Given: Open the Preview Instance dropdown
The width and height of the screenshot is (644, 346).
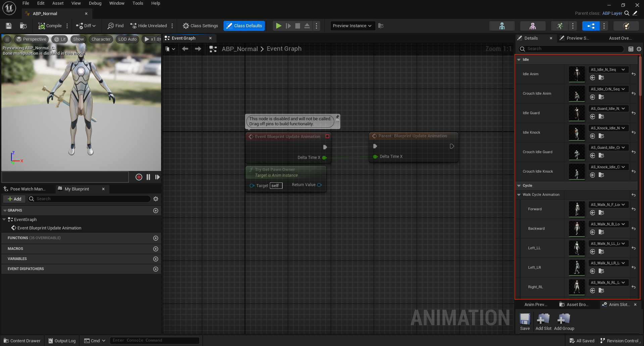Looking at the screenshot, I should (x=352, y=26).
